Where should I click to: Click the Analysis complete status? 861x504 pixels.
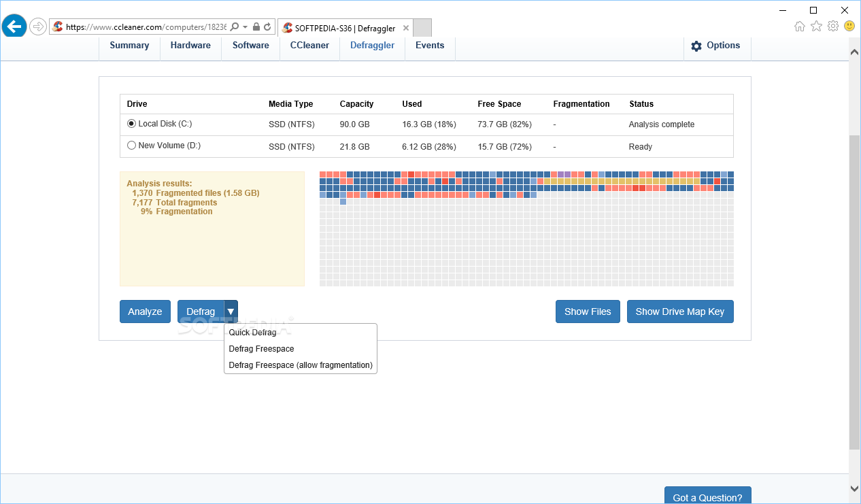point(662,124)
